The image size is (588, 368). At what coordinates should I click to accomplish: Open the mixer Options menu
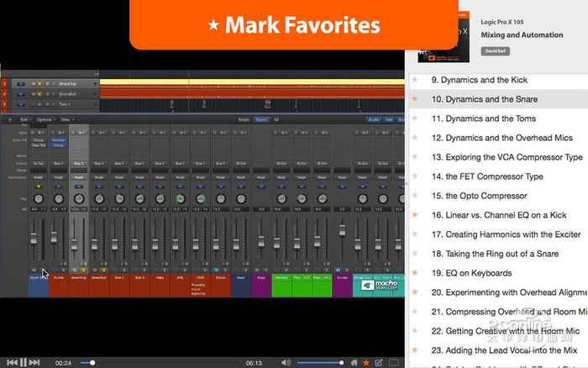pyautogui.click(x=45, y=119)
